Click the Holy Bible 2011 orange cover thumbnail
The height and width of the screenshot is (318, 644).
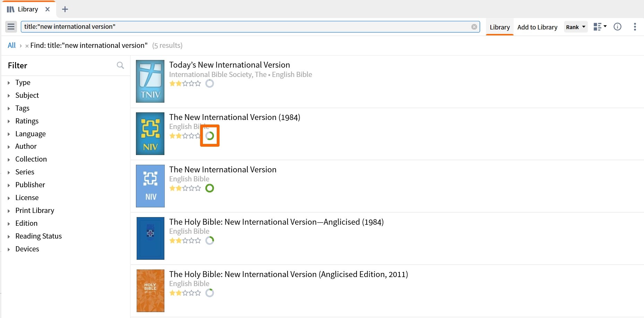[150, 291]
